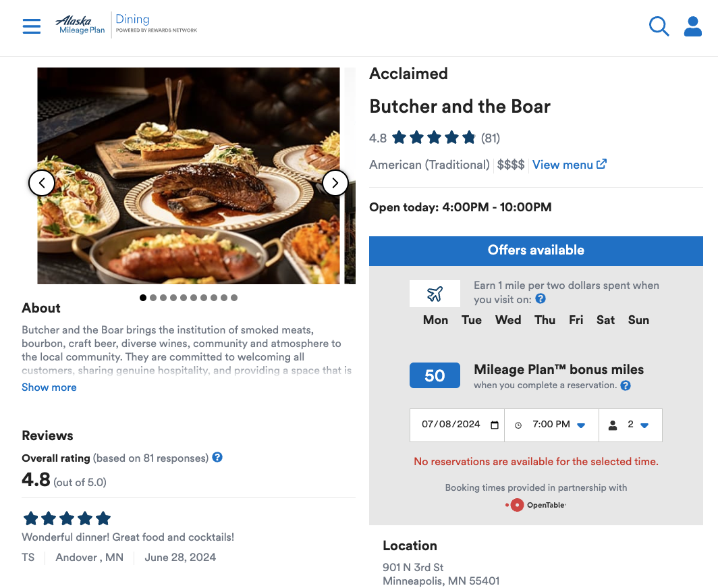Click the account profile icon

tap(692, 26)
